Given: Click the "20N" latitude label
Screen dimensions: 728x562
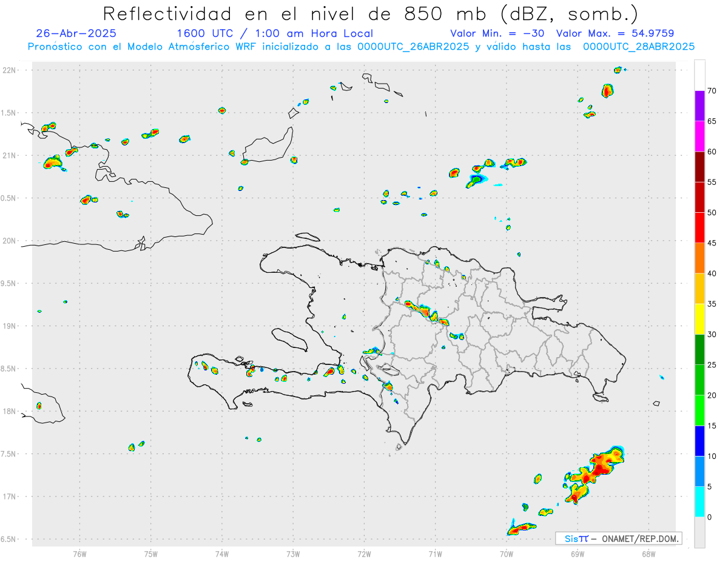Looking at the screenshot, I should pyautogui.click(x=10, y=241).
